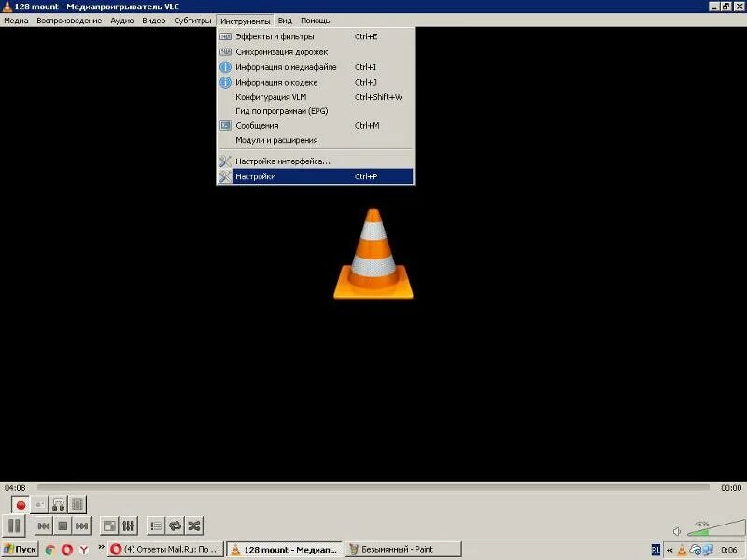Choose Синхронизация дорожек entry
747x560 pixels.
tap(316, 52)
